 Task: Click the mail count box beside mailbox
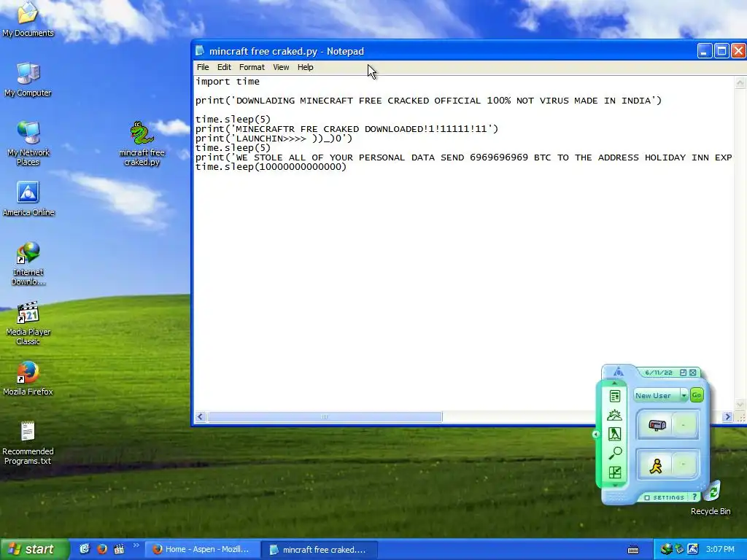(x=684, y=425)
